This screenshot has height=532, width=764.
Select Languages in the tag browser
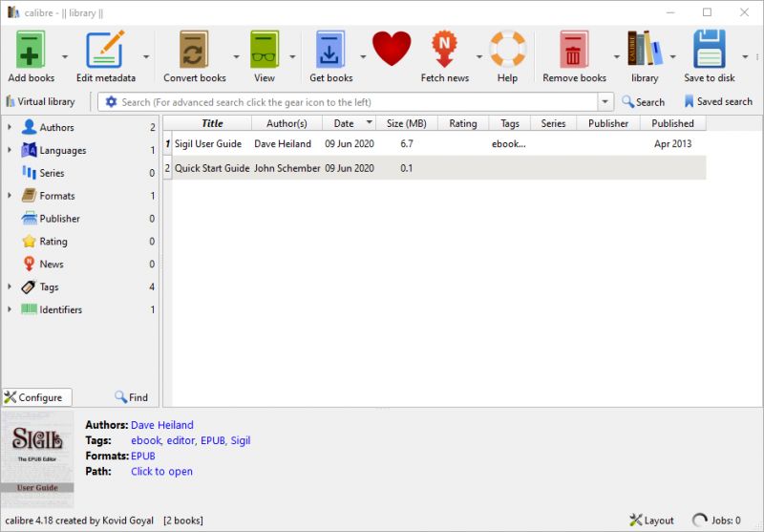(x=62, y=150)
